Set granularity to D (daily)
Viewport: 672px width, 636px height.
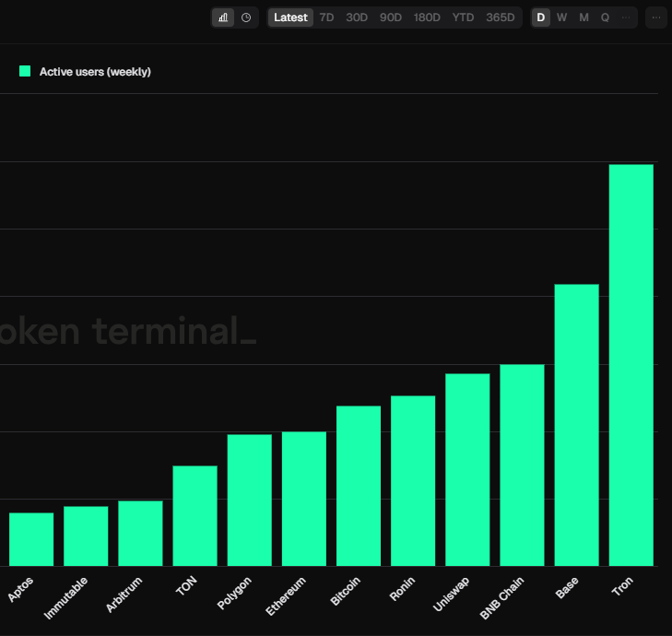[x=541, y=18]
